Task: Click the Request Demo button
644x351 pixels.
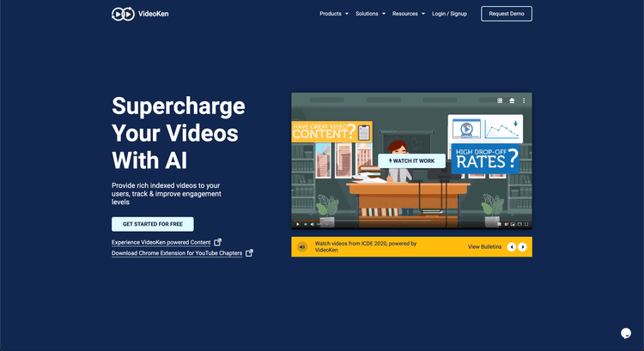Action: [x=506, y=14]
